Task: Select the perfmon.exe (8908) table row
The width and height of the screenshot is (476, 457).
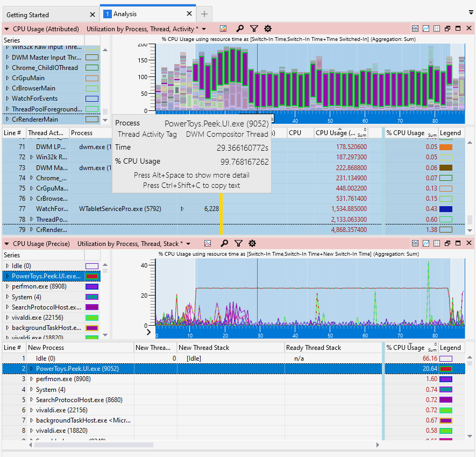Action: point(234,379)
